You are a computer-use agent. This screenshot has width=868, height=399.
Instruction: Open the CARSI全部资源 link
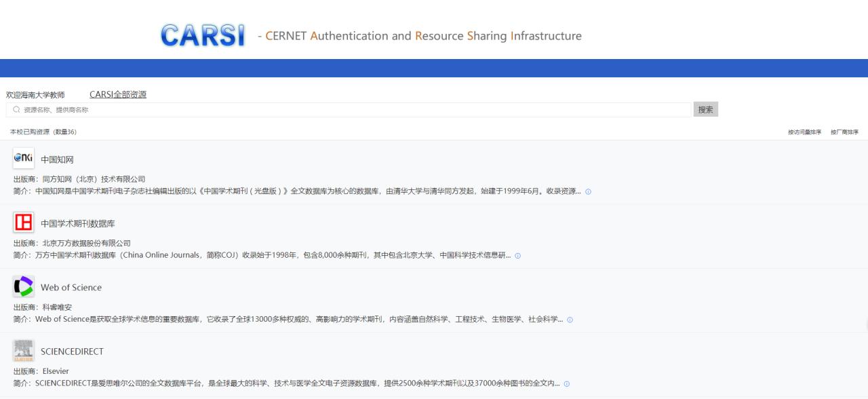point(117,94)
